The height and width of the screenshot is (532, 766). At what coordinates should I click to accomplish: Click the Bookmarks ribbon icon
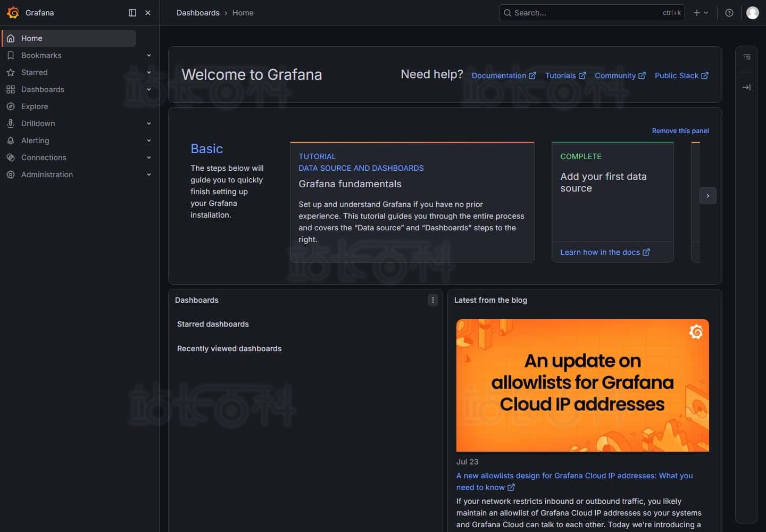11,55
